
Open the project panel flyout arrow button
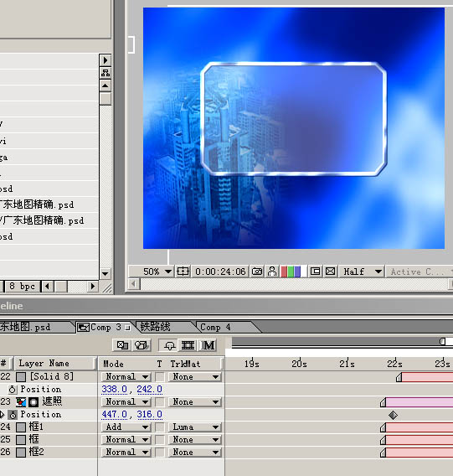pyautogui.click(x=106, y=60)
